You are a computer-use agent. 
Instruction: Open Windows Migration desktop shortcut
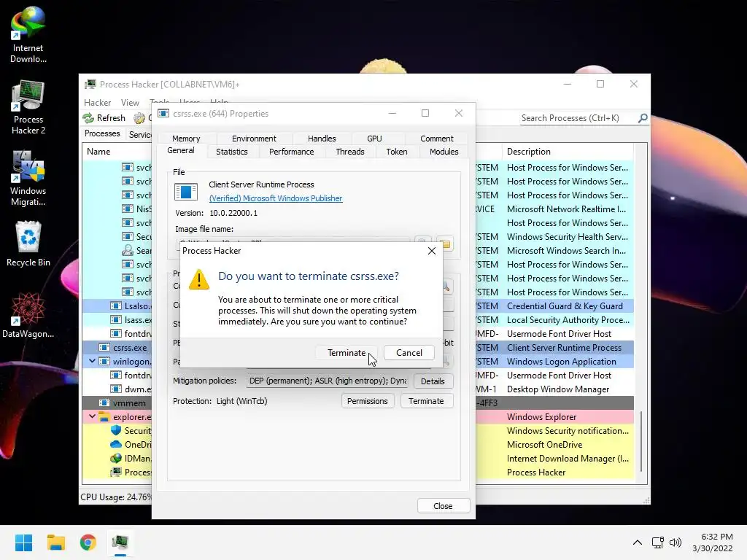(28, 178)
